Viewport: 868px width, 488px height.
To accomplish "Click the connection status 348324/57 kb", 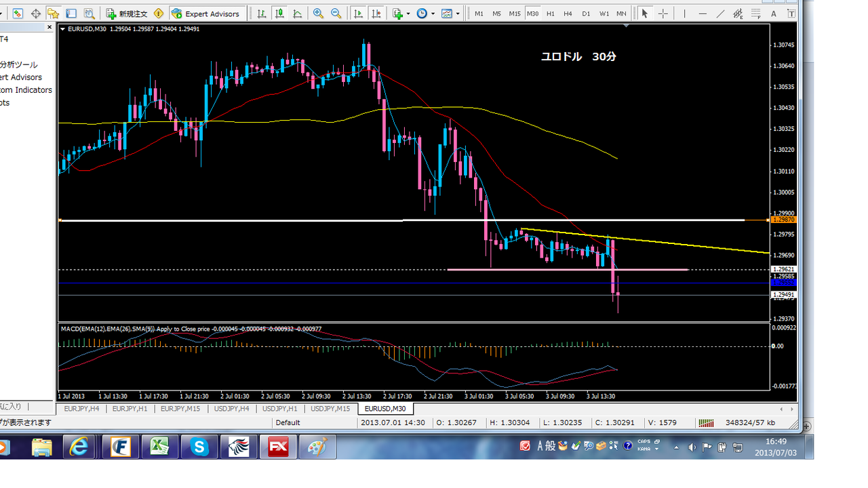I will [750, 423].
